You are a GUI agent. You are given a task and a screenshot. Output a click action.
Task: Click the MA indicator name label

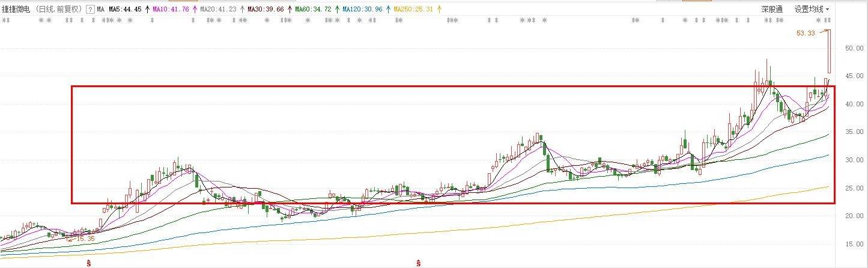100,10
